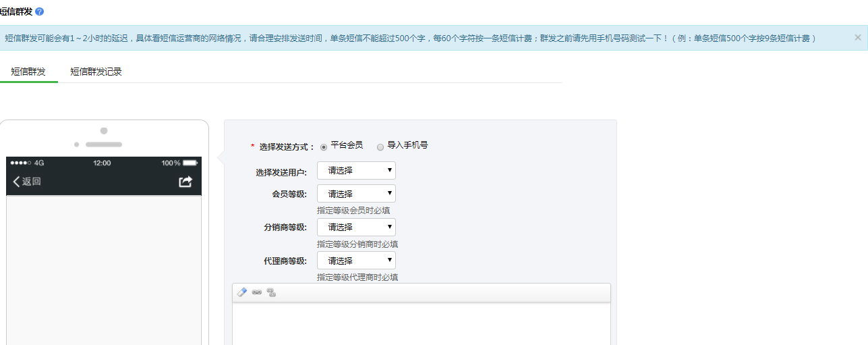Close the blue notice banner

858,38
